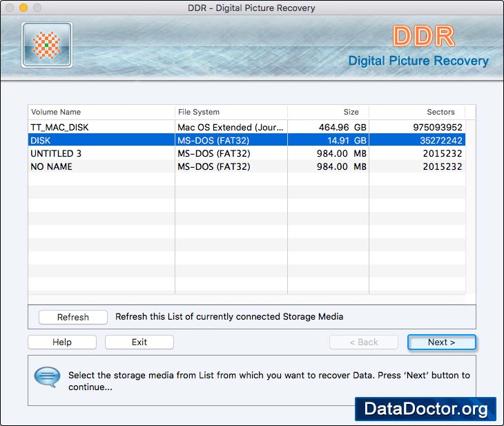Sort by Size column header
Image resolution: width=504 pixels, height=426 pixels.
pyautogui.click(x=328, y=112)
